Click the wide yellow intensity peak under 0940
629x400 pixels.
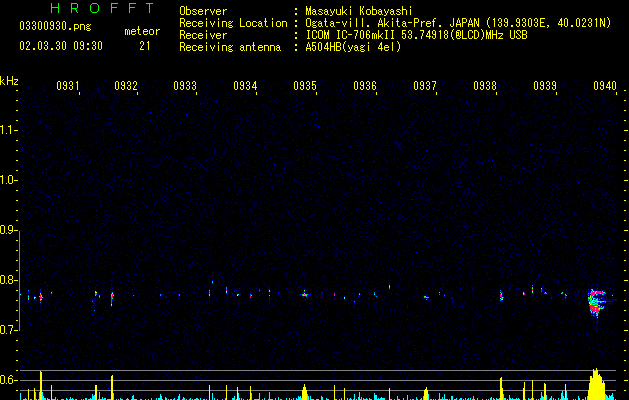coord(597,384)
